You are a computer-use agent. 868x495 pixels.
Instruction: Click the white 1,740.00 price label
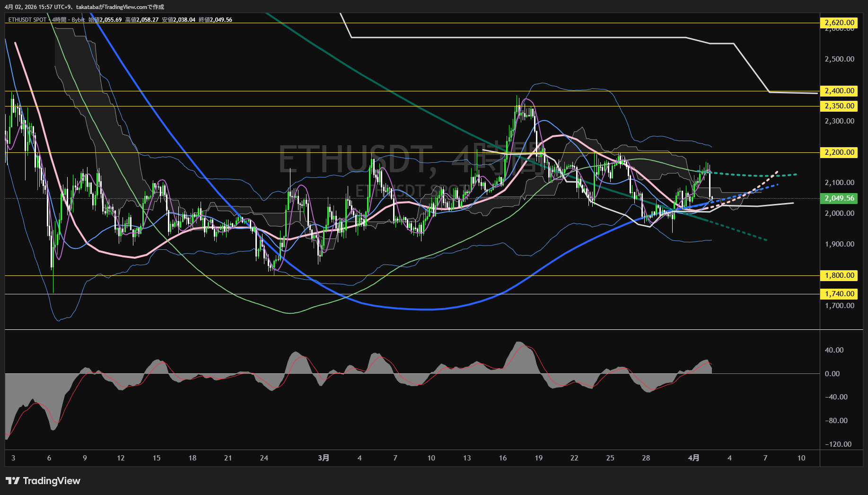pyautogui.click(x=839, y=294)
